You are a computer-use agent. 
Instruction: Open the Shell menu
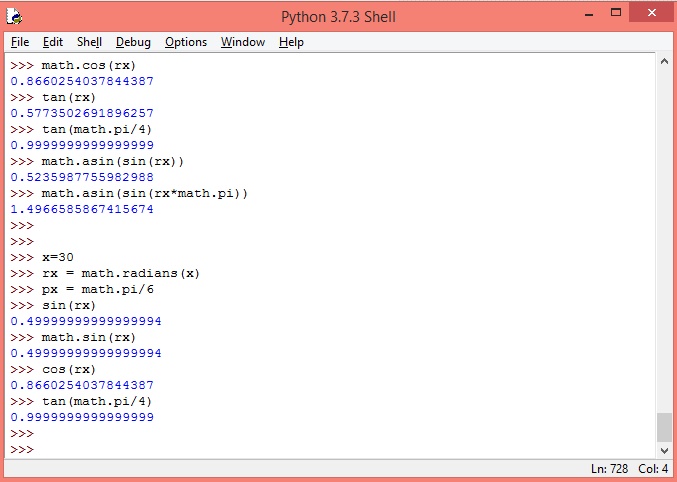coord(89,42)
